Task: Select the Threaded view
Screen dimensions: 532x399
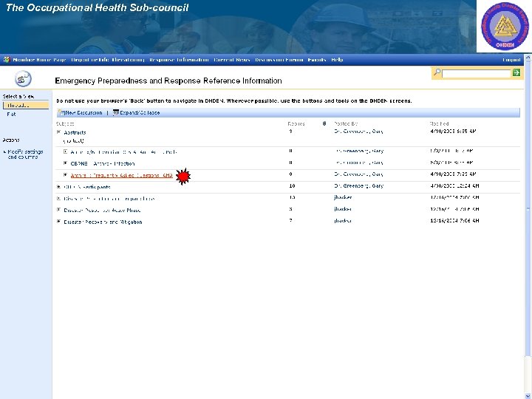Action: pyautogui.click(x=26, y=106)
